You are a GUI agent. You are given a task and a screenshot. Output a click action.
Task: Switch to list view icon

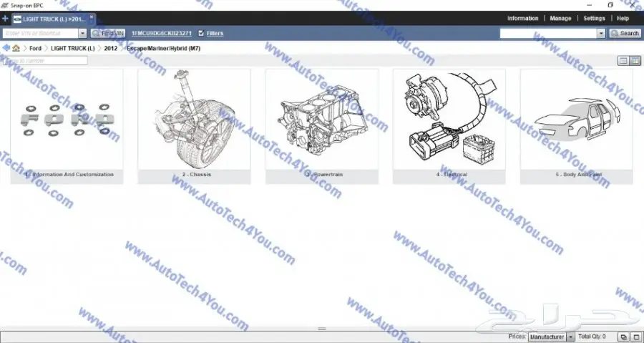[623, 61]
